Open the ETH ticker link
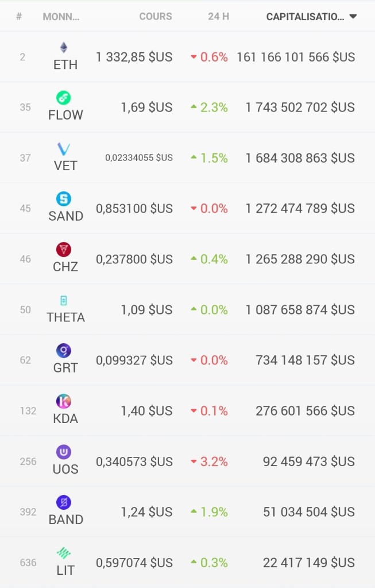Image resolution: width=375 pixels, height=588 pixels. click(x=65, y=64)
